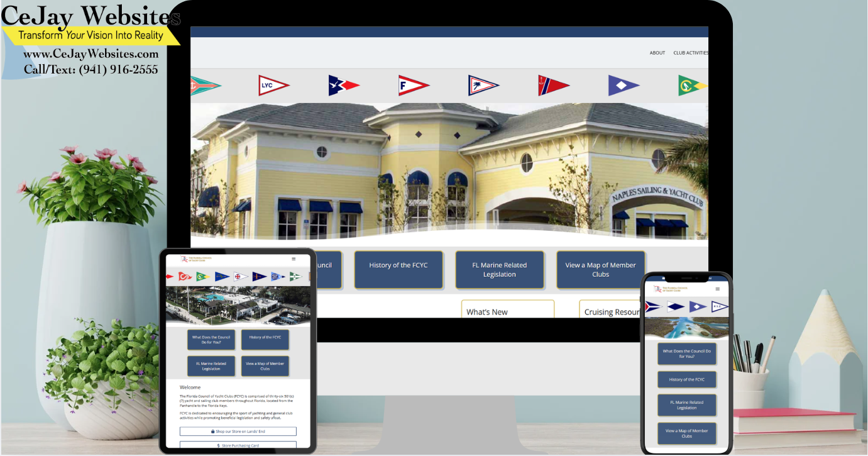Screen dimensions: 868x456
Task: Open Shop our Store on Lands' End
Action: [x=238, y=431]
